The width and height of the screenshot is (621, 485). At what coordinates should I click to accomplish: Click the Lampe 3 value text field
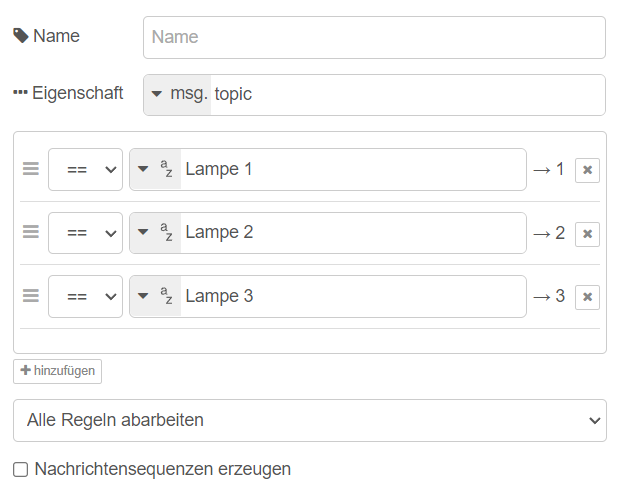(x=352, y=296)
